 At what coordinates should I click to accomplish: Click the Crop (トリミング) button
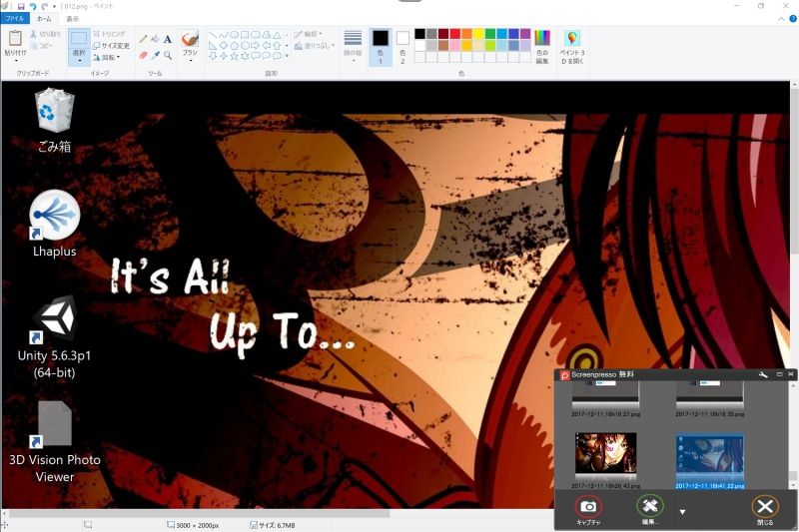click(x=109, y=34)
